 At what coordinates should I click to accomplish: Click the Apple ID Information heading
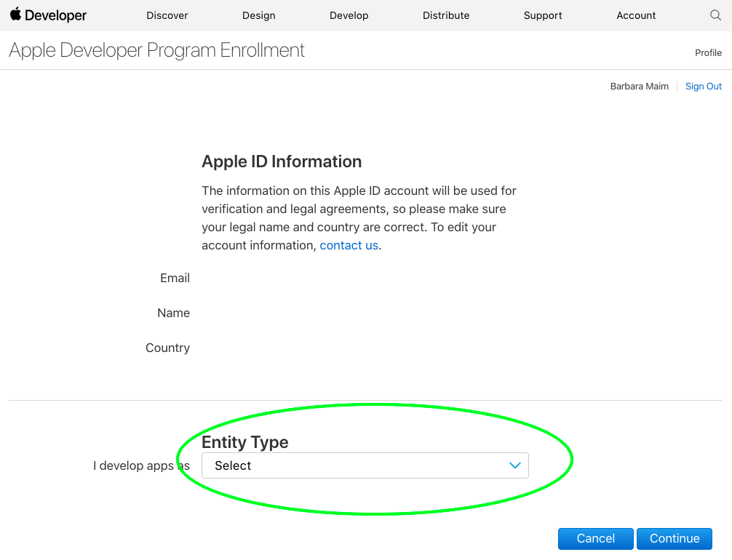[x=282, y=161]
